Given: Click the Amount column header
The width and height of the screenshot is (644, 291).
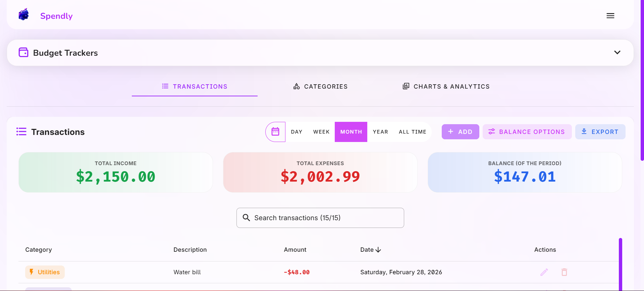Looking at the screenshot, I should click(x=295, y=250).
